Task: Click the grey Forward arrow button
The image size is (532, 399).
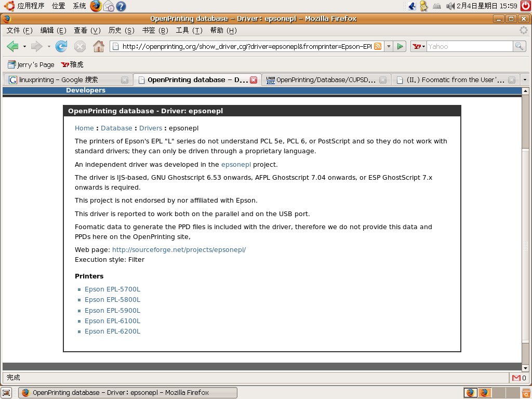Action: (36, 46)
